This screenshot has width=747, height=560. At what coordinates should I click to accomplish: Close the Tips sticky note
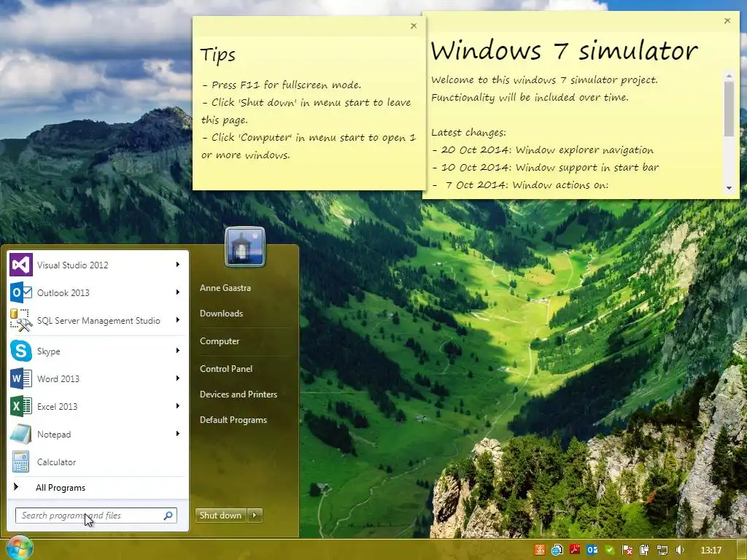click(414, 26)
